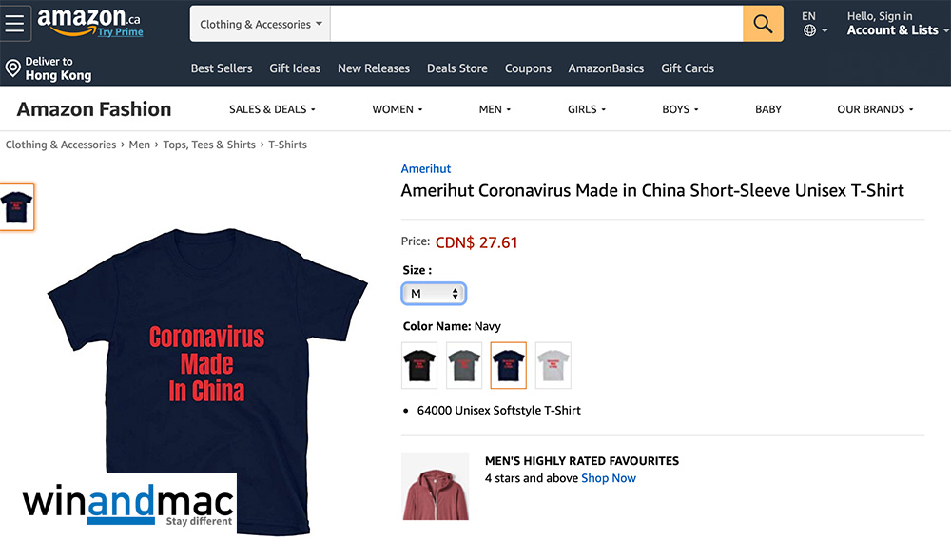Image resolution: width=951 pixels, height=560 pixels.
Task: Choose the dark grey t-shirt swatch
Action: (464, 365)
